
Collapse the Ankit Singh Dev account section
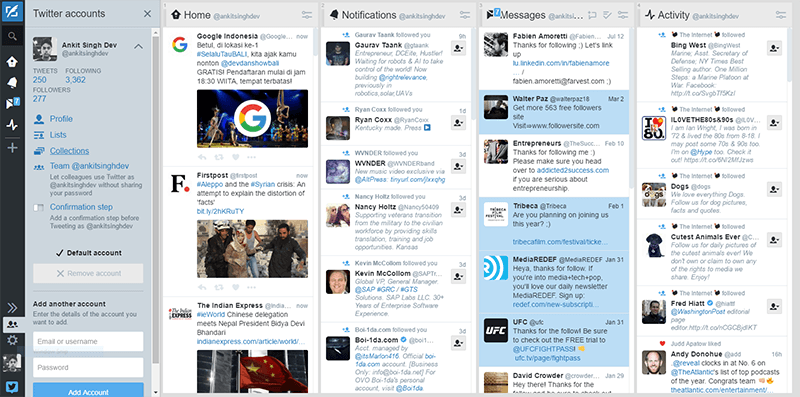pos(138,46)
